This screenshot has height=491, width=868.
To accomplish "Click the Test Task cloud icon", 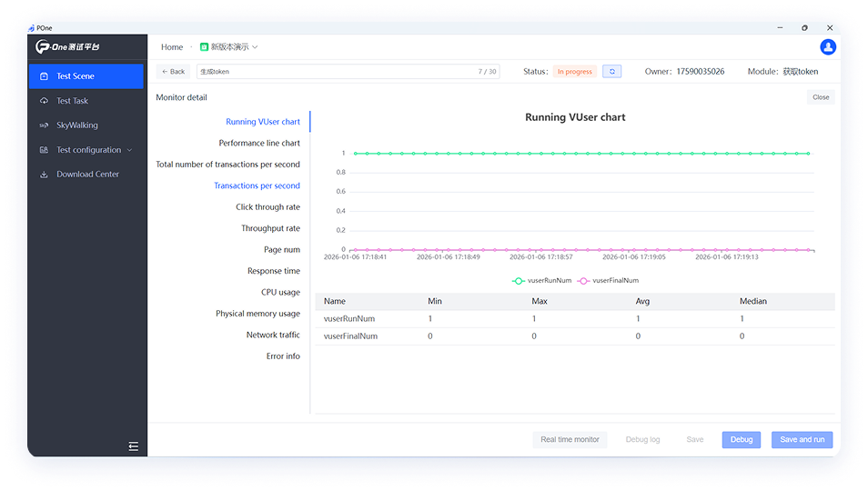I will 44,101.
